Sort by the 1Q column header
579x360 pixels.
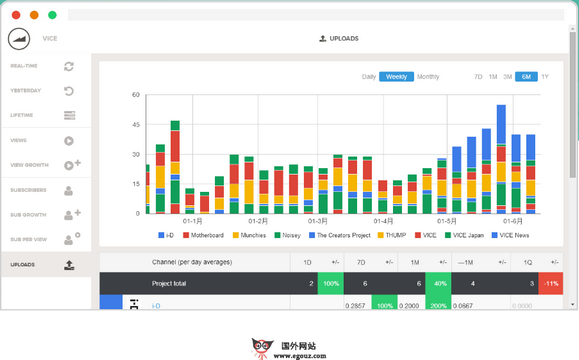click(528, 263)
